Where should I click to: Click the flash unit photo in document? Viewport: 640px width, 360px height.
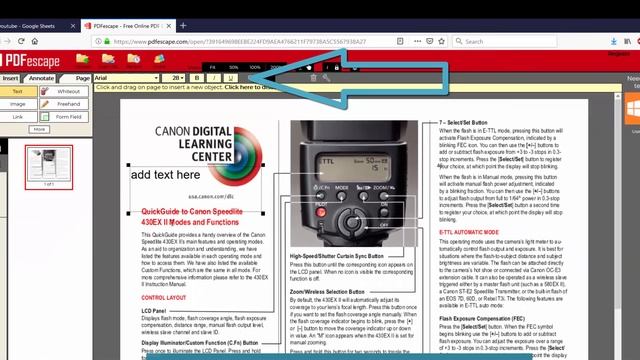(x=354, y=183)
